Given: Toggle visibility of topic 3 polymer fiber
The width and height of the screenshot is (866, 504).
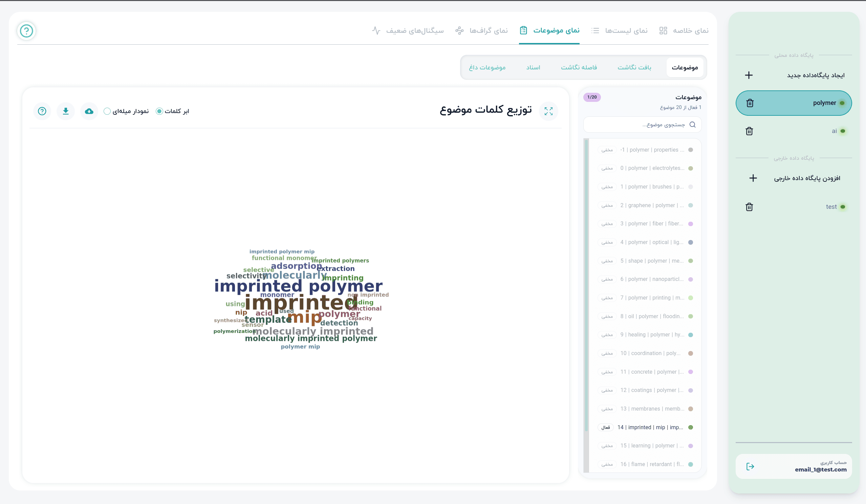Looking at the screenshot, I should point(607,224).
